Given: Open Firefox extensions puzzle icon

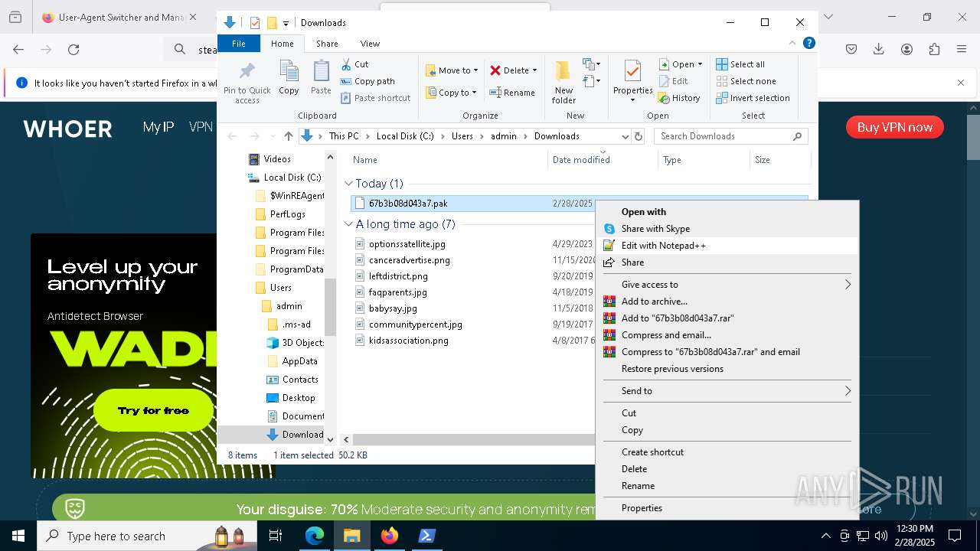Looking at the screenshot, I should click(934, 50).
